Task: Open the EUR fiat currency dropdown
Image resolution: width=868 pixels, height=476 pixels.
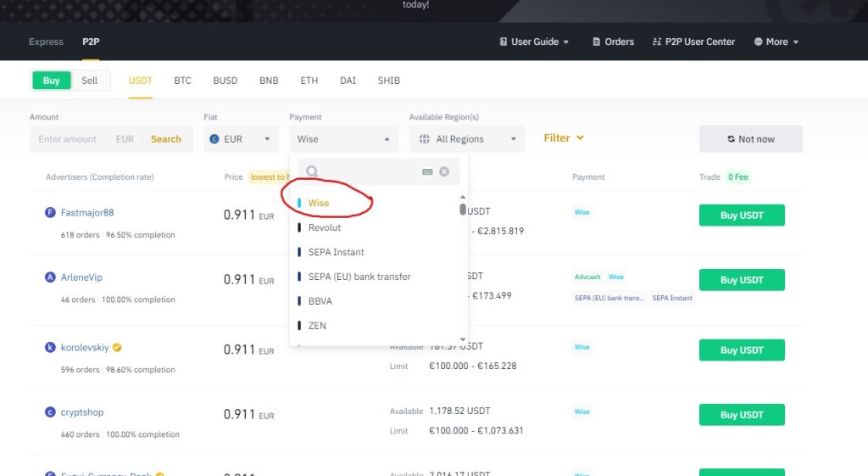Action: point(241,139)
